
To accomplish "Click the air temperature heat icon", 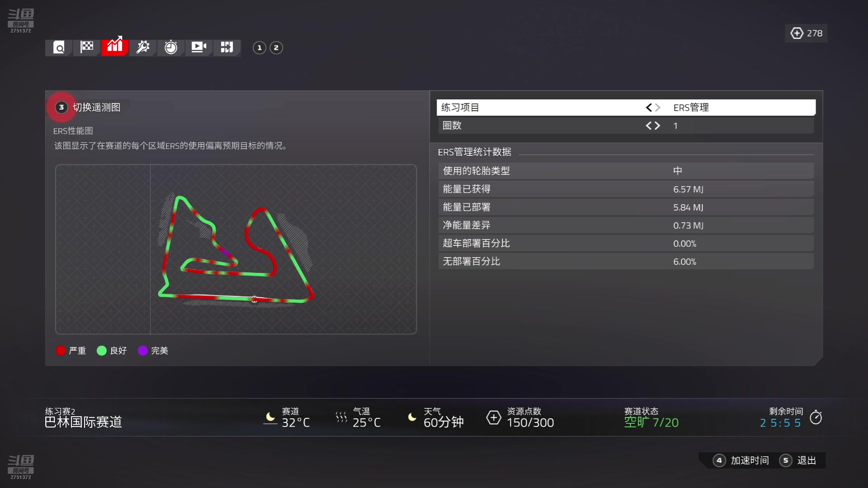I will [x=341, y=417].
